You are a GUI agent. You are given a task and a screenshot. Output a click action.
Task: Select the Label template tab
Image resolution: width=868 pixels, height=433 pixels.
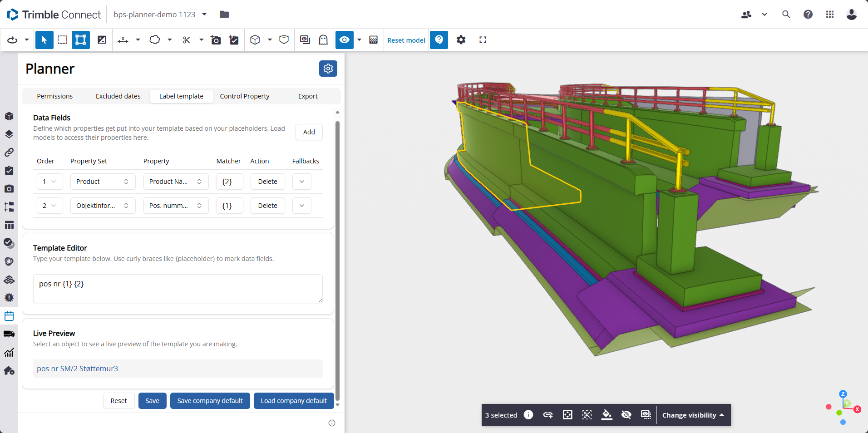181,96
